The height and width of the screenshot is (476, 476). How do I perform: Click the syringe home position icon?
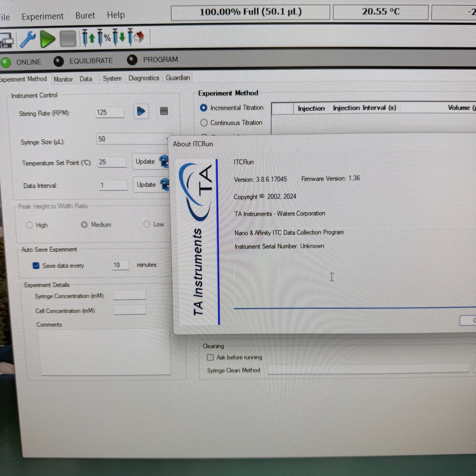(136, 37)
